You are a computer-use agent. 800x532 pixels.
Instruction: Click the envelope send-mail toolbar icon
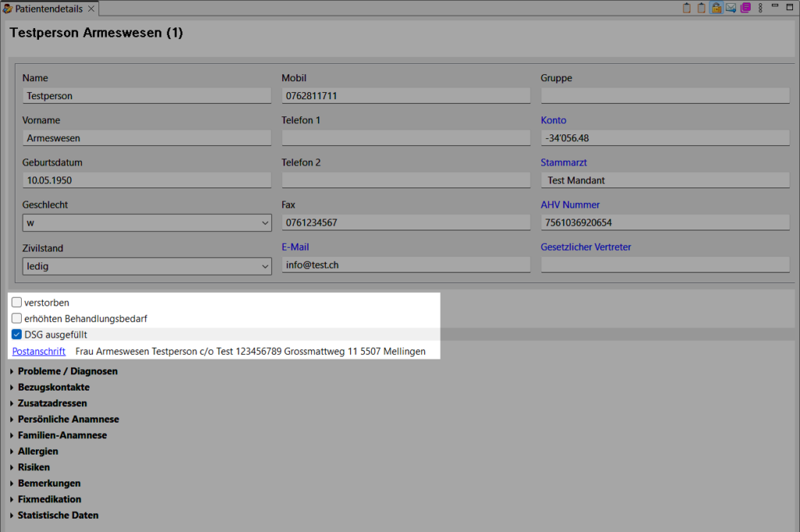(730, 9)
